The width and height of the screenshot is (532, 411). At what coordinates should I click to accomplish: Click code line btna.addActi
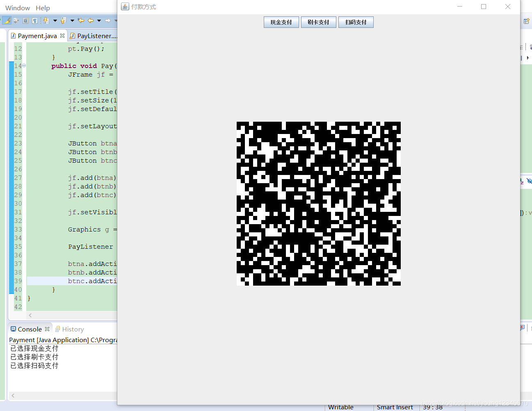[x=93, y=264]
